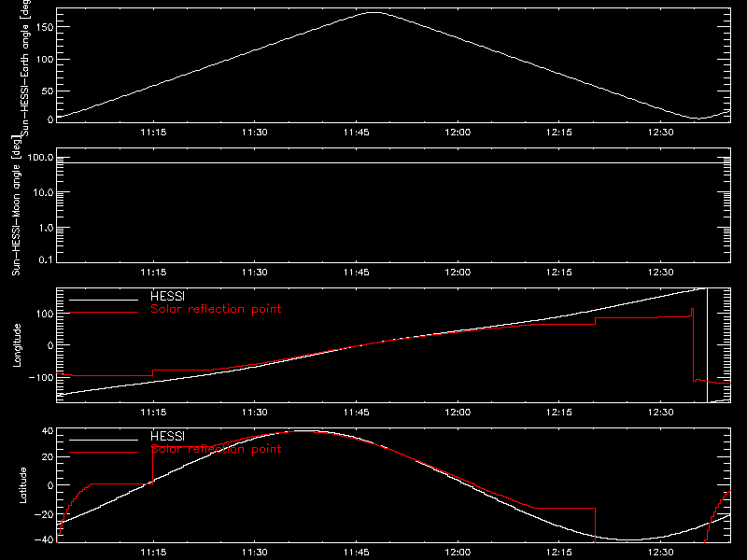The height and width of the screenshot is (560, 747).
Task: Click 12:30 label under Longitude plot
Action: (x=661, y=413)
